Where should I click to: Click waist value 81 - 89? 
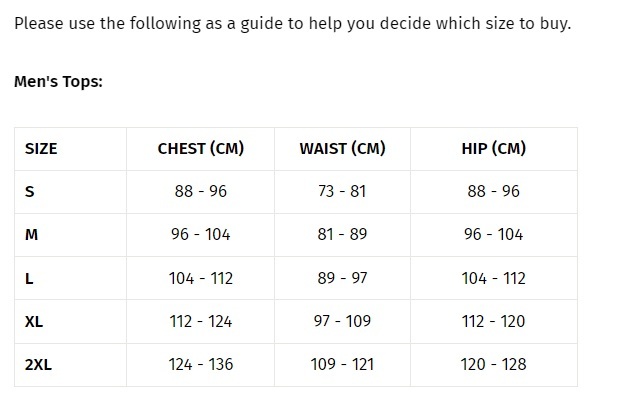pyautogui.click(x=342, y=235)
